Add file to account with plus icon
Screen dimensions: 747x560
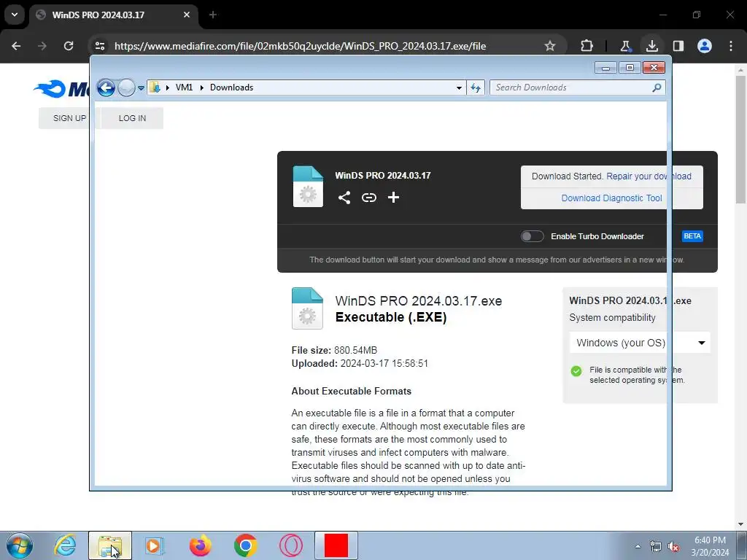coord(393,197)
